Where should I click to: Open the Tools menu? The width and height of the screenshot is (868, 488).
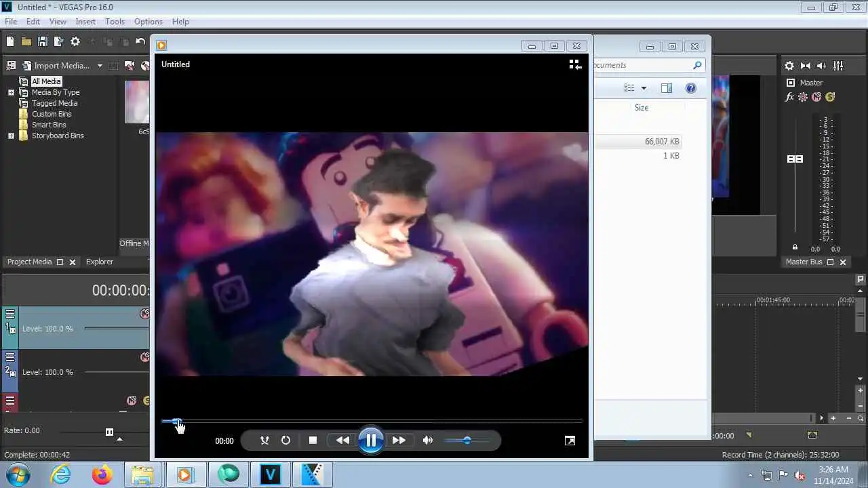tap(115, 22)
